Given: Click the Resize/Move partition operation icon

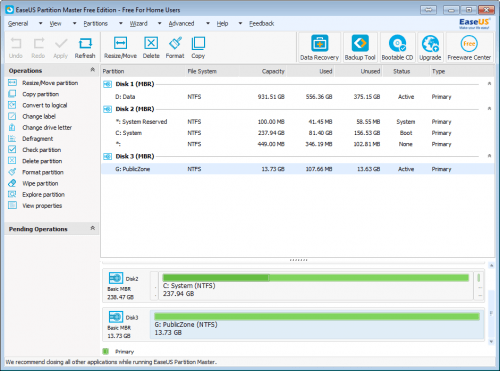Looking at the screenshot, I should tap(12, 83).
